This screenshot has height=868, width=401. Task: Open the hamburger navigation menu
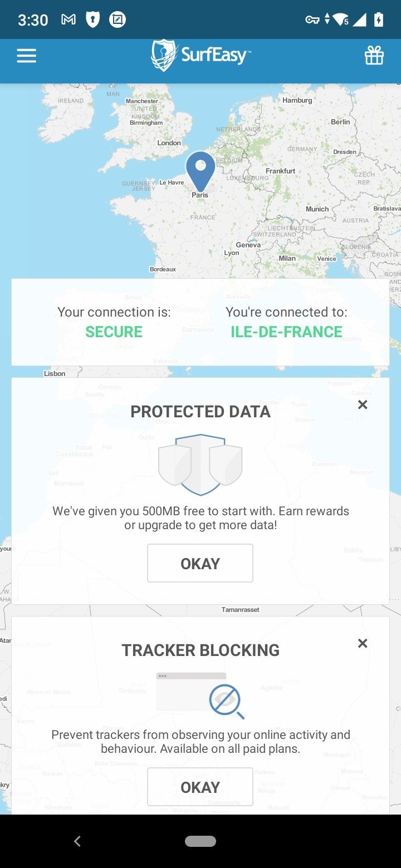[x=26, y=56]
